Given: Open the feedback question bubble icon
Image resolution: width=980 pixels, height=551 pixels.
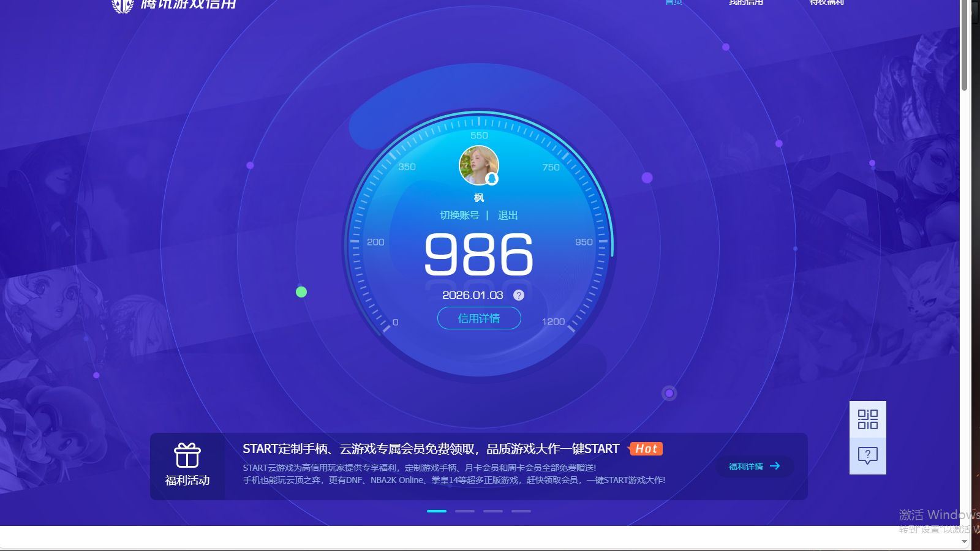Looking at the screenshot, I should pos(867,455).
